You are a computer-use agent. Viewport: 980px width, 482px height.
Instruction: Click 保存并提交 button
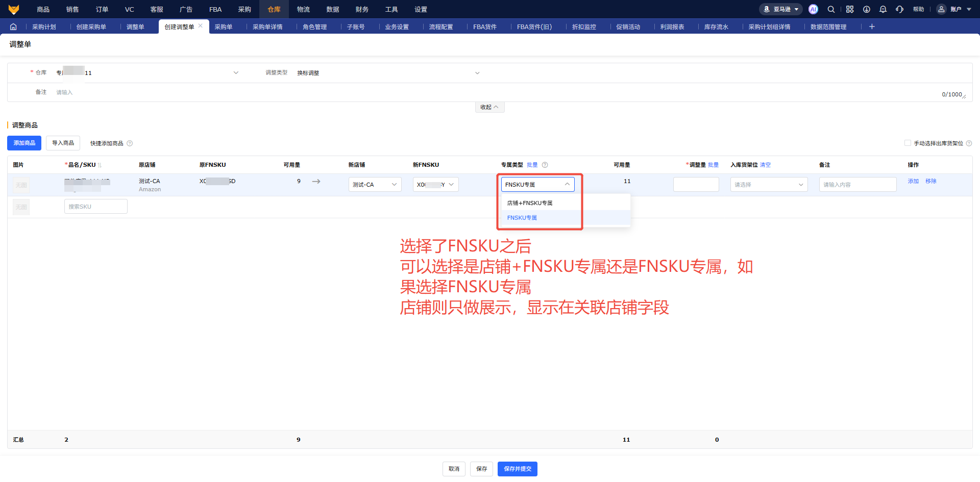[x=517, y=469]
